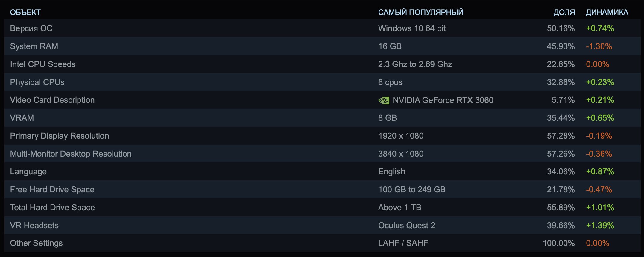Click the NVIDIA logo icon
644x257 pixels.
[x=384, y=100]
